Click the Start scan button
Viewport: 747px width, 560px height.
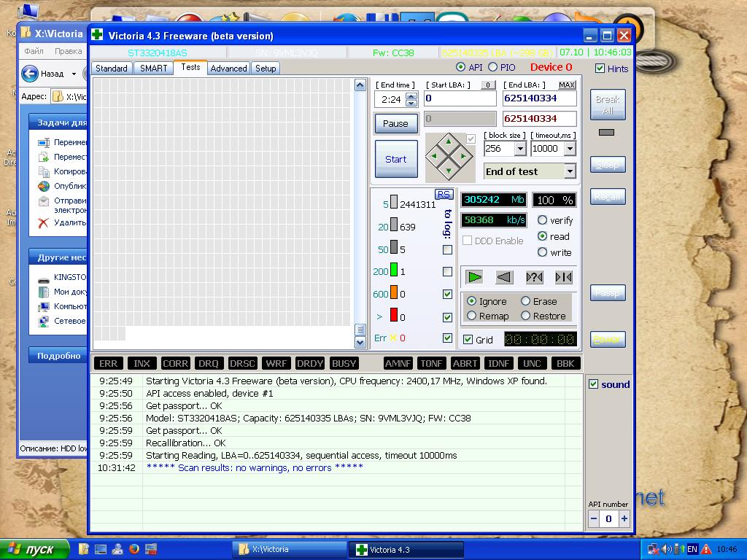tap(396, 159)
